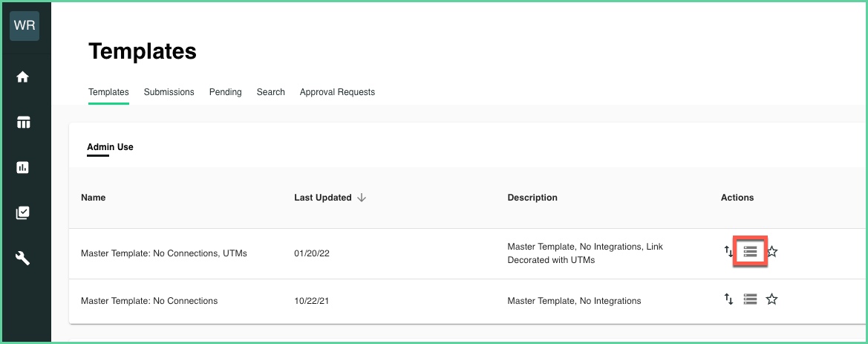Open the Home icon in sidebar
Viewport: 868px width, 344px height.
pos(23,77)
